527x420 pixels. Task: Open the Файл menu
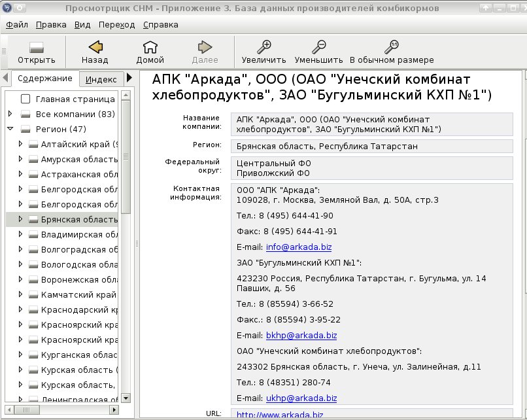[x=17, y=25]
